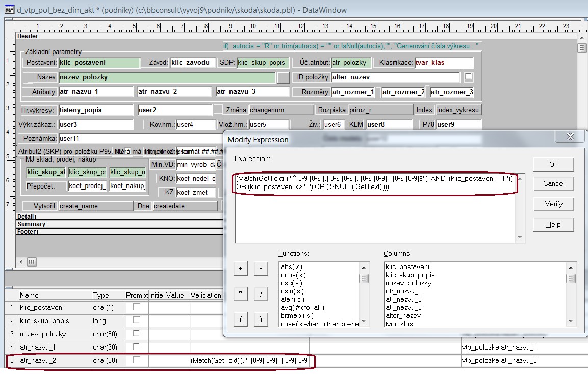Toggle Prompt checkbox for nazev_polozky row
The image size is (588, 374).
tap(136, 333)
